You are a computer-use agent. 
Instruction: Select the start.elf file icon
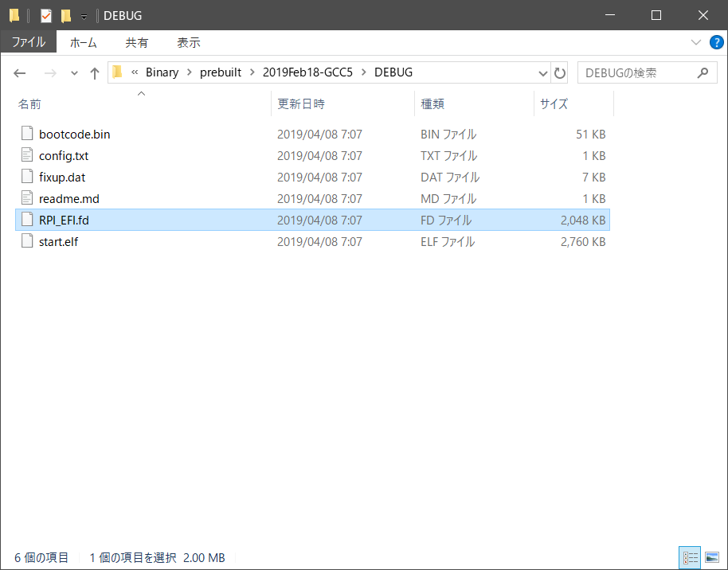(27, 241)
